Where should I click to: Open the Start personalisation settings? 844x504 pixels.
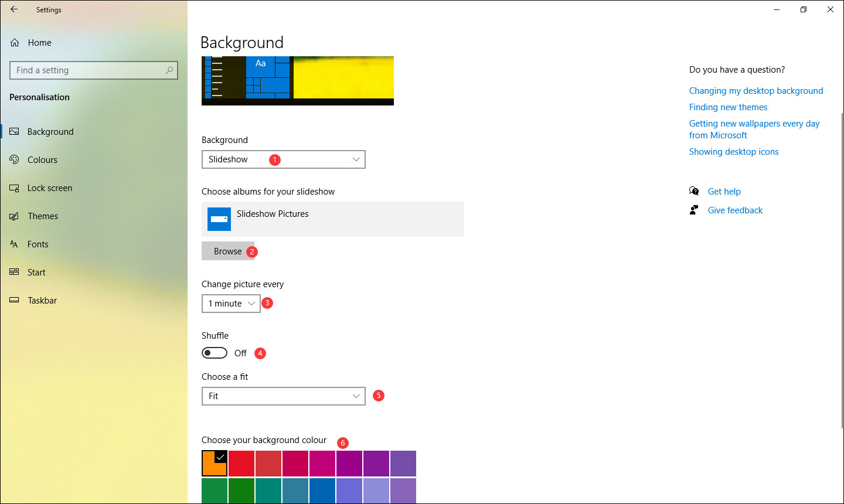pos(36,272)
